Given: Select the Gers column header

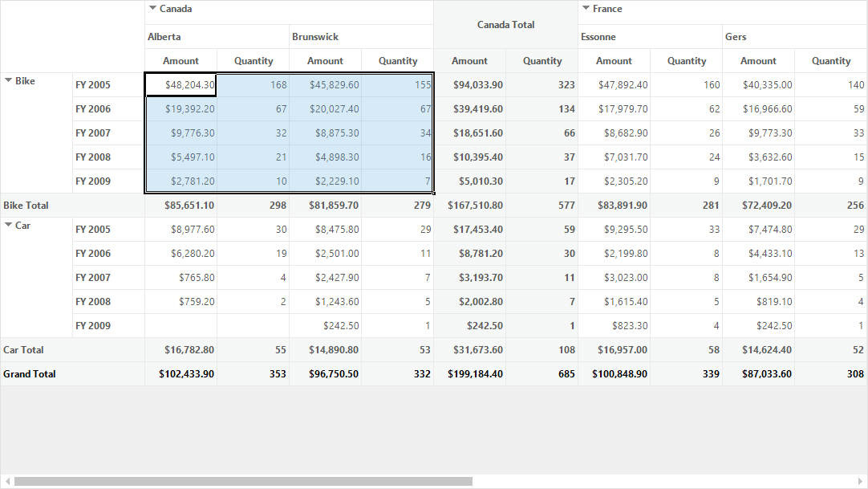Looking at the screenshot, I should pyautogui.click(x=794, y=37).
